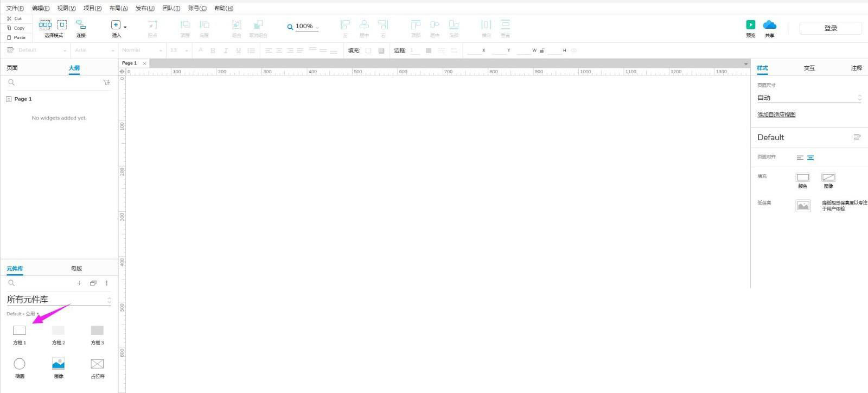Open the outline filter funnel icon
Viewport: 868px width, 393px height.
click(106, 83)
